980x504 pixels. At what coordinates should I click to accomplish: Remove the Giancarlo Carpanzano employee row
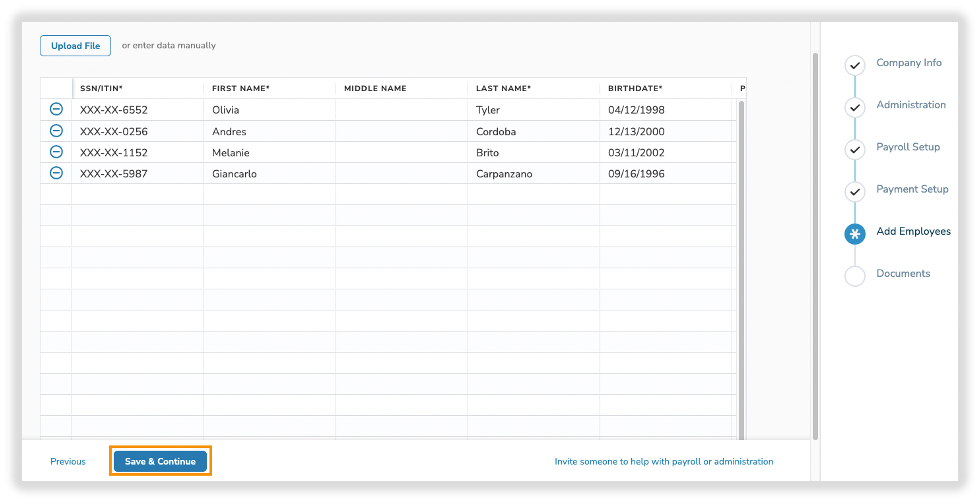coord(56,173)
